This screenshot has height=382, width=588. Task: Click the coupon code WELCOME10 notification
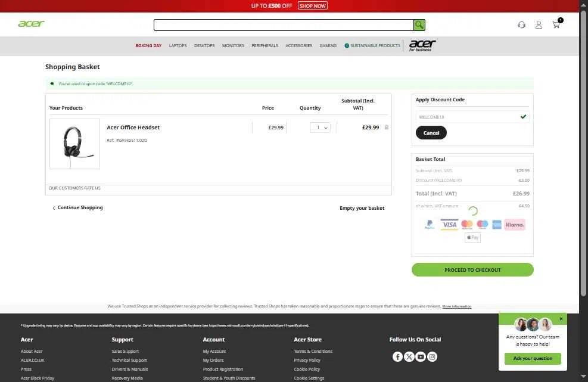[289, 83]
